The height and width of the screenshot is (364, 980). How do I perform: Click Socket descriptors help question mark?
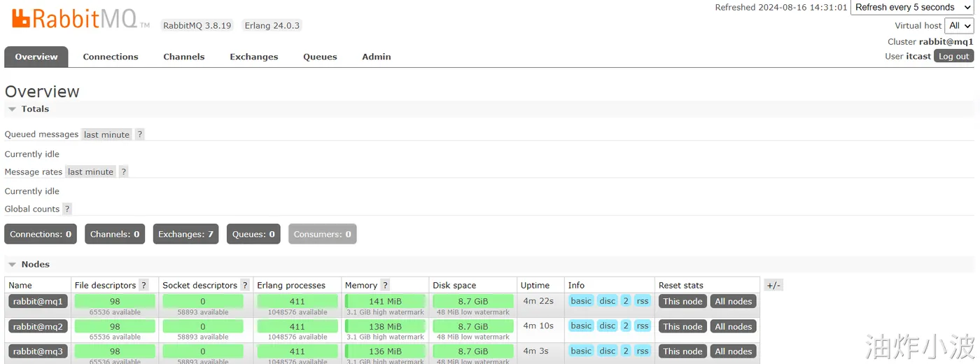245,285
